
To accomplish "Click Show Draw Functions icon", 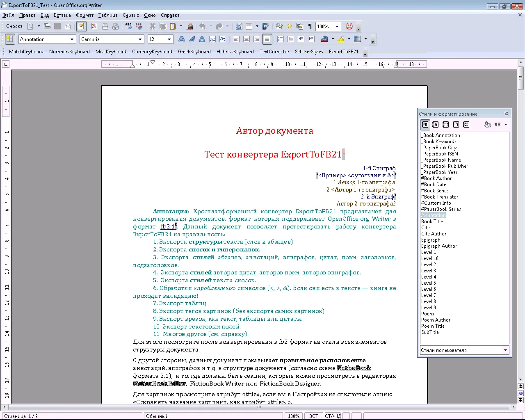I will click(x=266, y=26).
